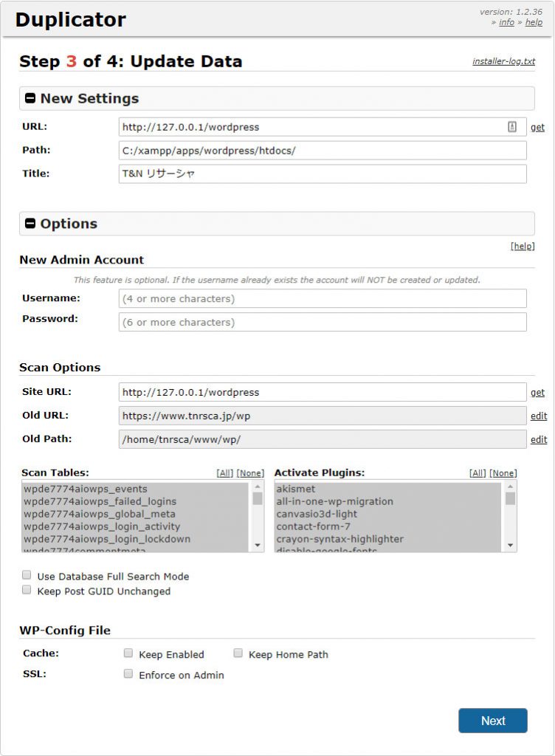Click the URL input field in New Settings
Viewport: 555px width, 756px height.
tap(323, 127)
